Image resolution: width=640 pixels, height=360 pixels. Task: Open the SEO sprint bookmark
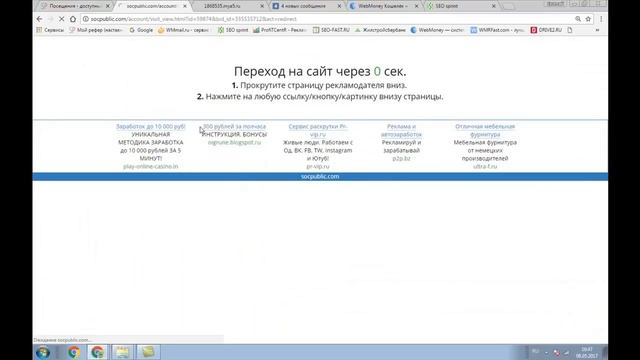233,30
